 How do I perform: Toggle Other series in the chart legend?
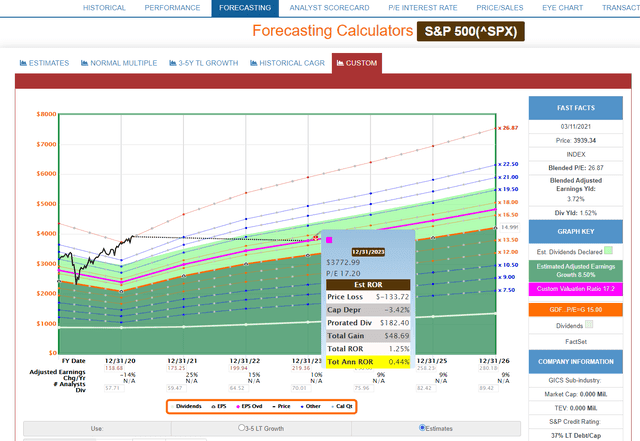tap(311, 406)
